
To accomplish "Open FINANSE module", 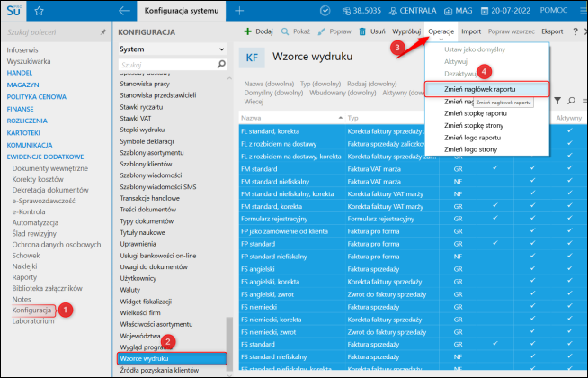I will (21, 109).
